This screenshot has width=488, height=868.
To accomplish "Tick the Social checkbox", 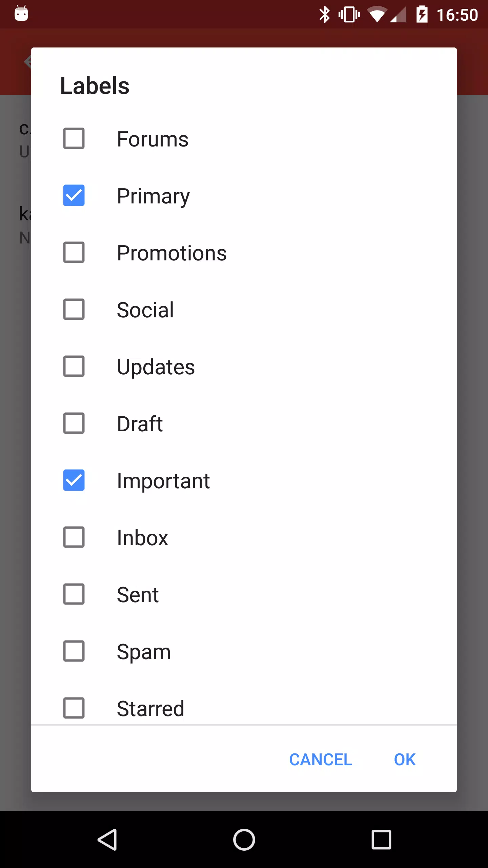I will tap(74, 309).
